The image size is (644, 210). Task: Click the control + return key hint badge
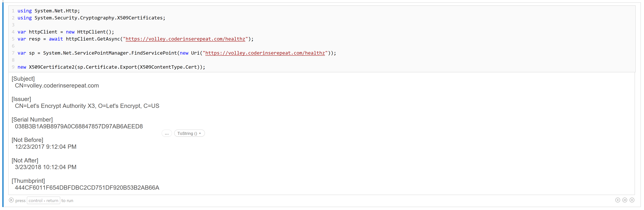point(43,201)
